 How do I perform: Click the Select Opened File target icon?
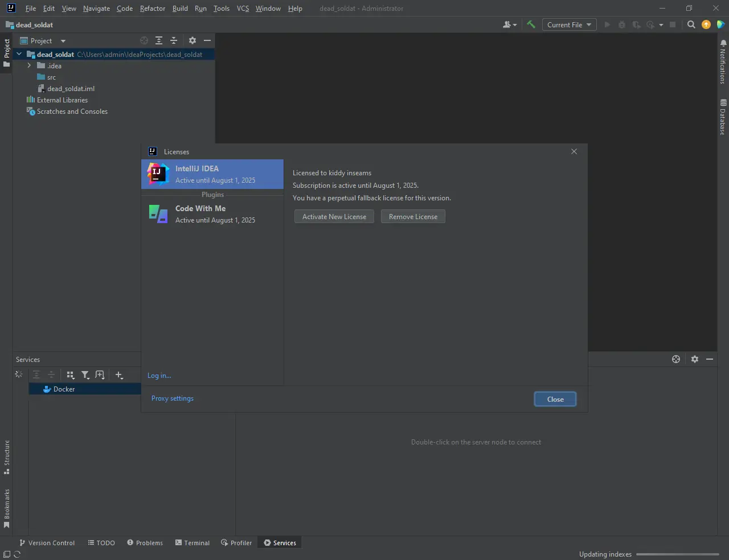144,40
